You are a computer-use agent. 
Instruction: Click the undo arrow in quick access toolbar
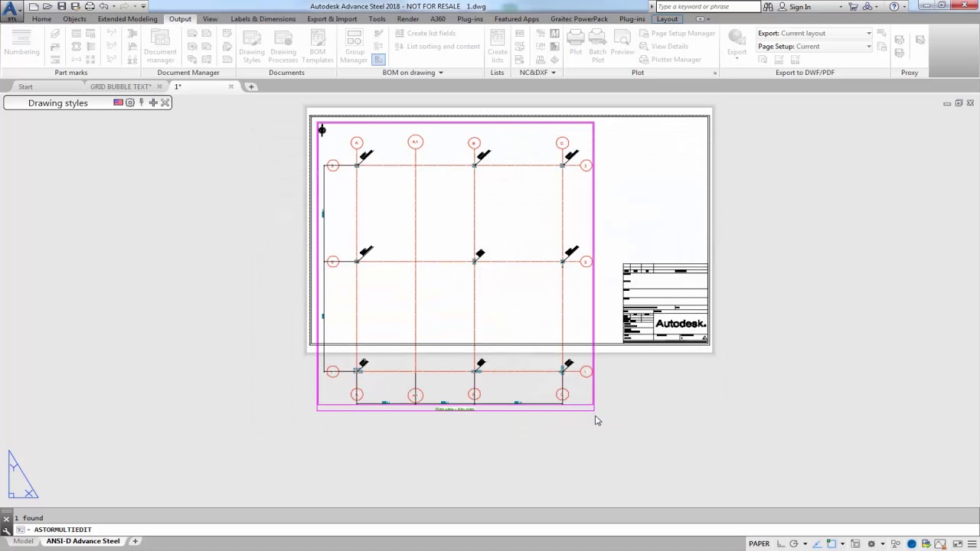tap(103, 6)
